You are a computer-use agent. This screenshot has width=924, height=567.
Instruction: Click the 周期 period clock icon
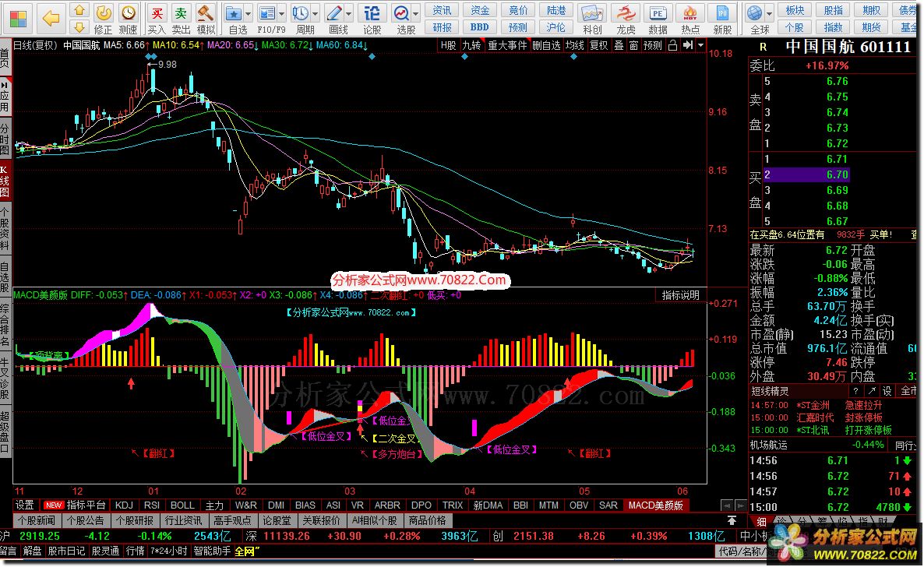[302, 19]
